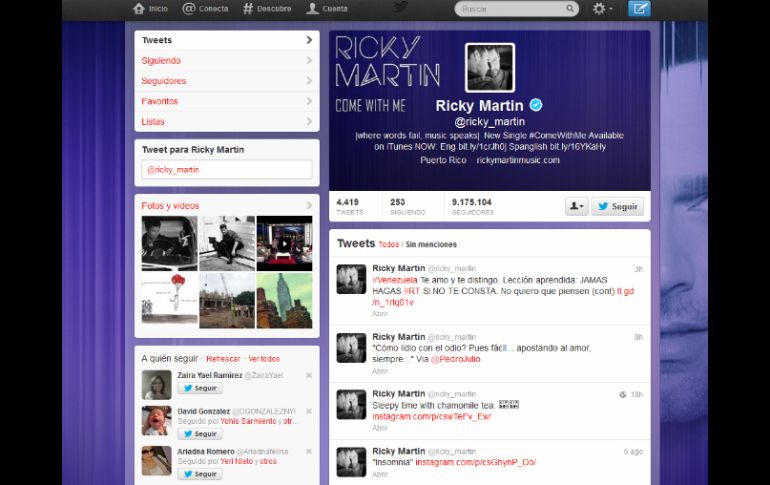
Task: Open the Conecta tab
Action: point(205,9)
